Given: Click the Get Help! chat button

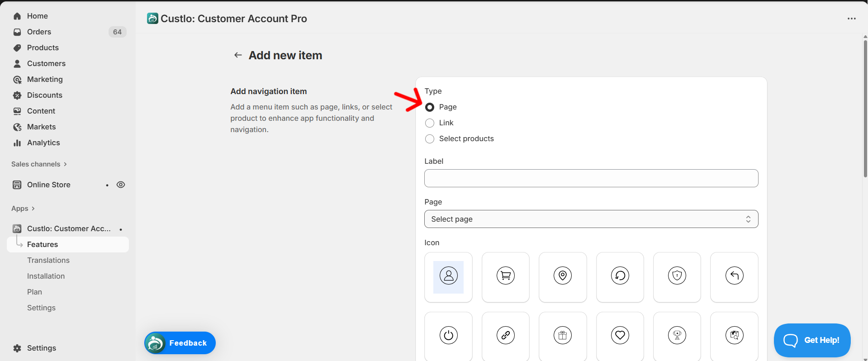Looking at the screenshot, I should tap(812, 340).
